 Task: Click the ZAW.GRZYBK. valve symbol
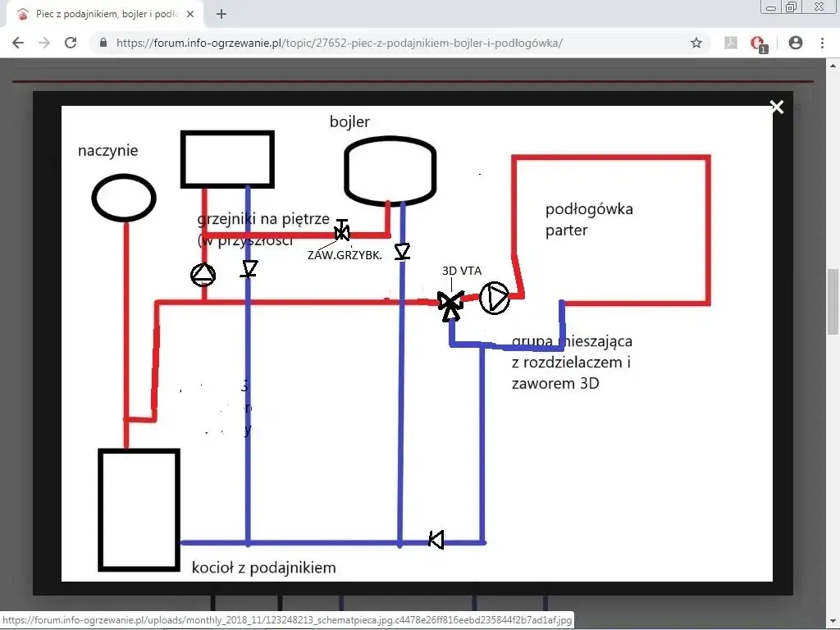[x=342, y=231]
